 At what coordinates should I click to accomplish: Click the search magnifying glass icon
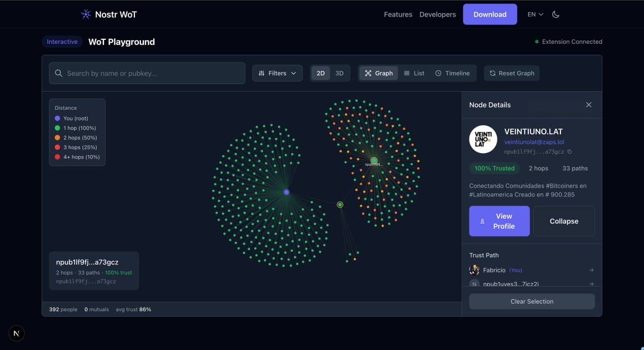click(x=58, y=73)
